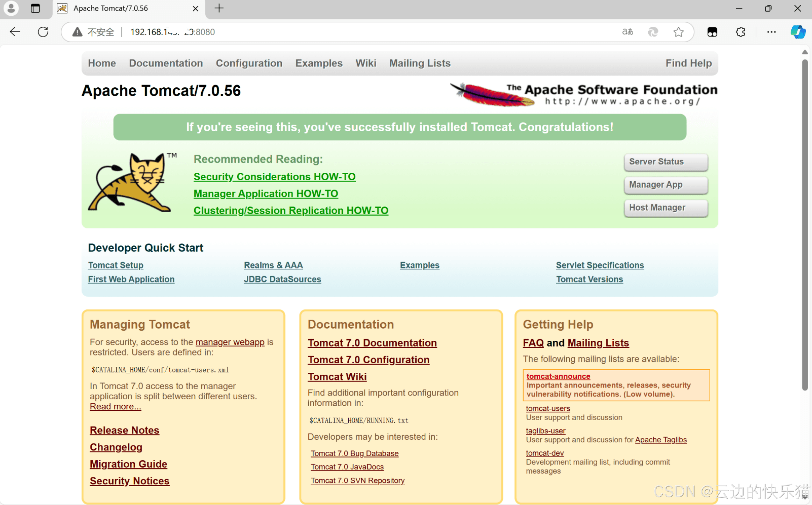Open Manager Application HOW-TO link
The width and height of the screenshot is (812, 505).
(266, 194)
